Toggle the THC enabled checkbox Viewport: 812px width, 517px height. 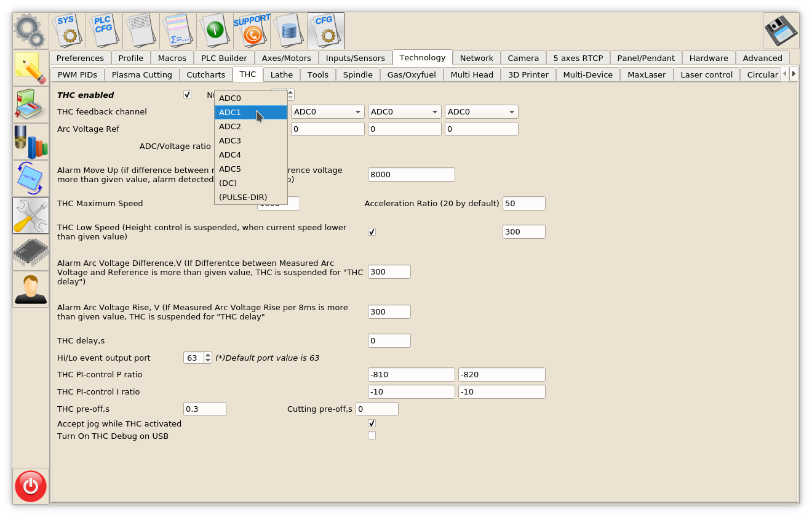coord(187,95)
